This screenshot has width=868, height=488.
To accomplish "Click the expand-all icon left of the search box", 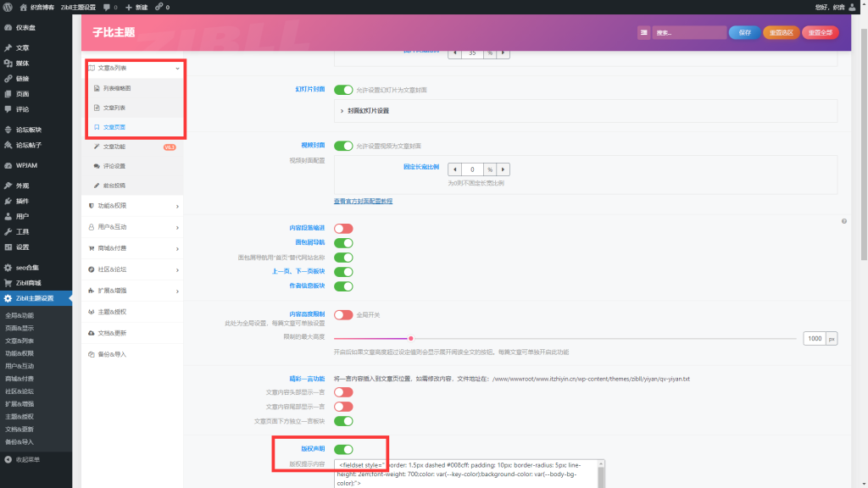I will pos(644,33).
